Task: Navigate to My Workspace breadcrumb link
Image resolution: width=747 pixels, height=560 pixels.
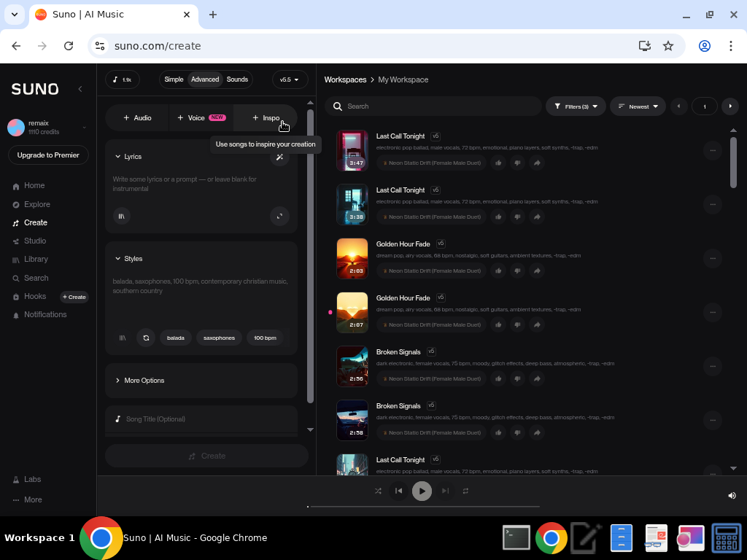Action: (x=403, y=79)
